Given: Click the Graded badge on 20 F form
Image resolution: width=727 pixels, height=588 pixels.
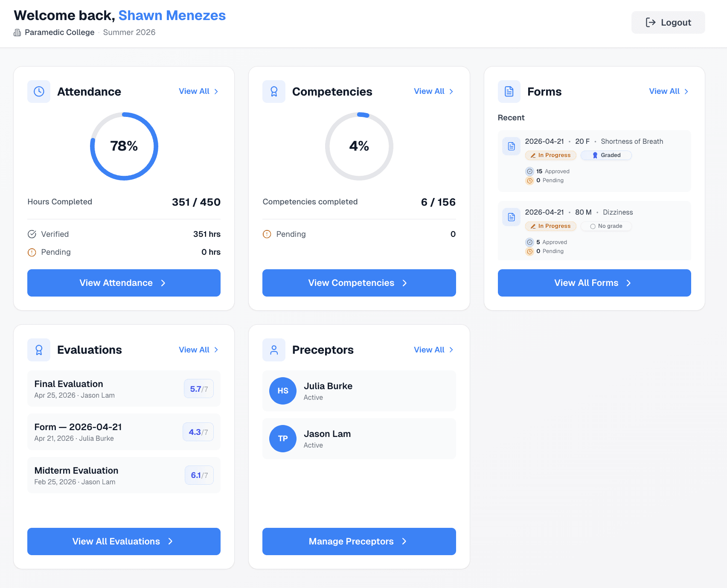Looking at the screenshot, I should click(x=606, y=155).
